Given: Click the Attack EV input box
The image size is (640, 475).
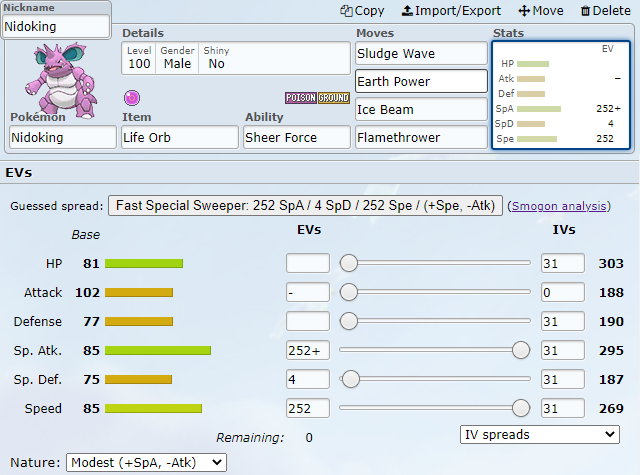Looking at the screenshot, I should 308,292.
